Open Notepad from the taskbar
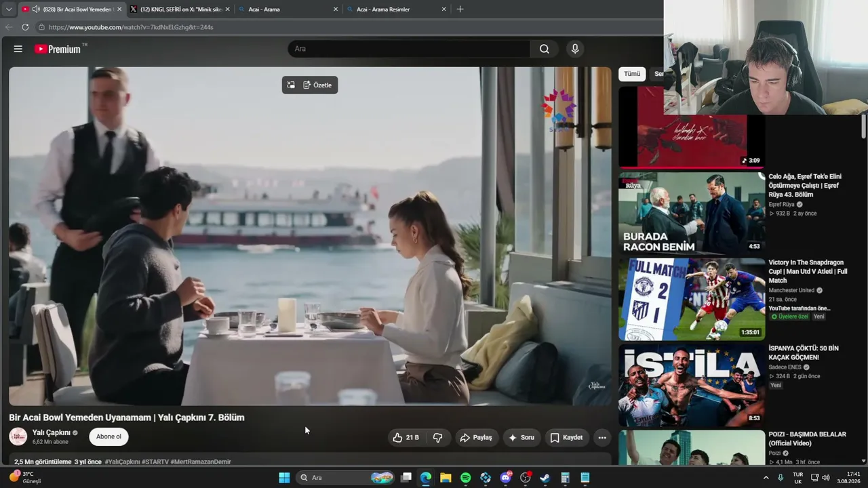 click(x=585, y=478)
